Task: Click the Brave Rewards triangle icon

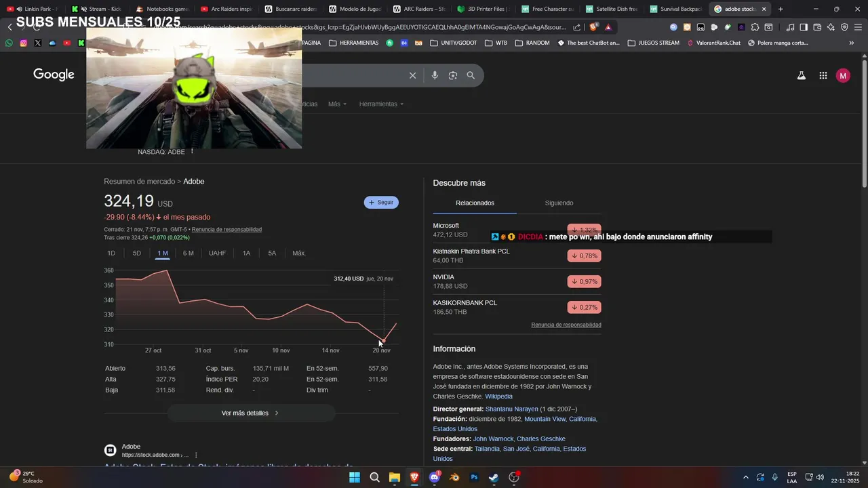Action: pos(608,27)
